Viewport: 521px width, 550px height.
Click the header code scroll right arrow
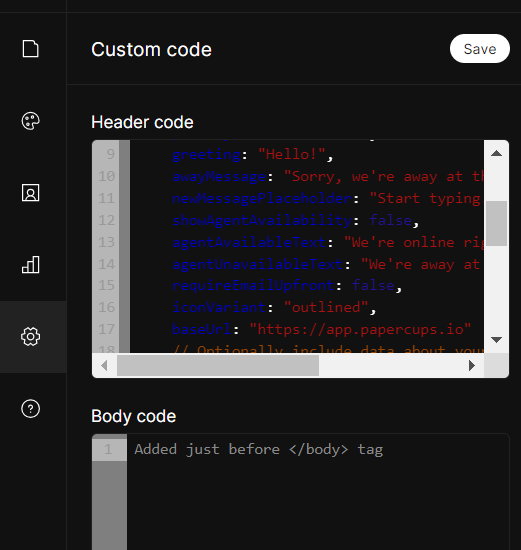tap(472, 365)
